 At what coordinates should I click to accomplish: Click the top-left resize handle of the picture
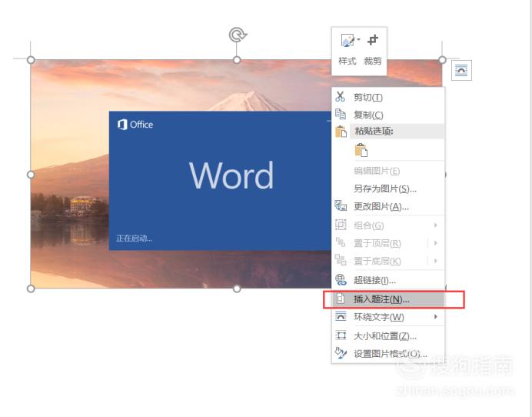tap(31, 60)
